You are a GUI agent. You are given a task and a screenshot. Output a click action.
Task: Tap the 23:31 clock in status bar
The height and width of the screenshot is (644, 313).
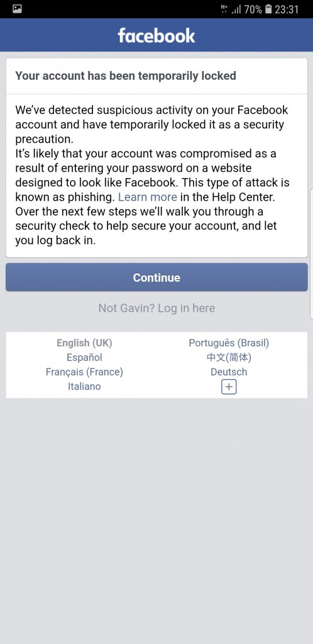click(287, 9)
